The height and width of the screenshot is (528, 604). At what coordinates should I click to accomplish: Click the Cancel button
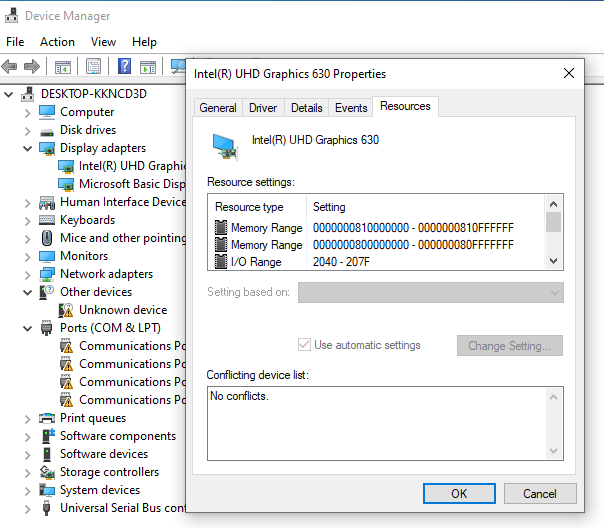point(540,493)
